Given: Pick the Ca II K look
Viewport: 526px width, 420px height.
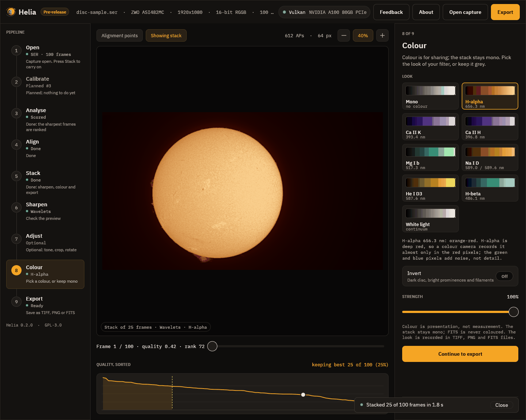Looking at the screenshot, I should point(430,127).
